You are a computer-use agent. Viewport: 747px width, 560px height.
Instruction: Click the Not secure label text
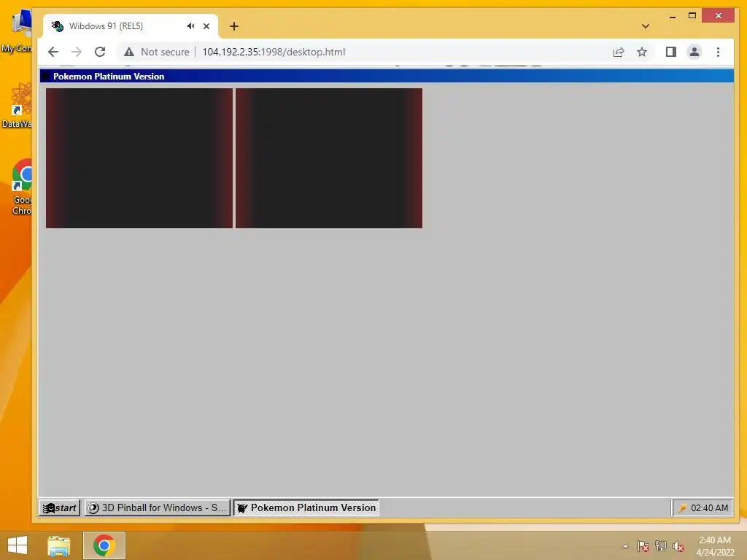(x=165, y=52)
